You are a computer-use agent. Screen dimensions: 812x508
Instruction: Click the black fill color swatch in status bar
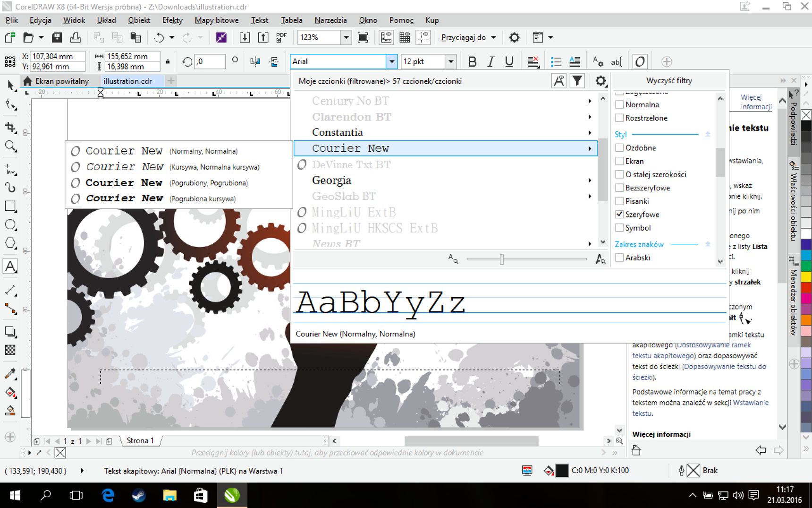pos(562,471)
